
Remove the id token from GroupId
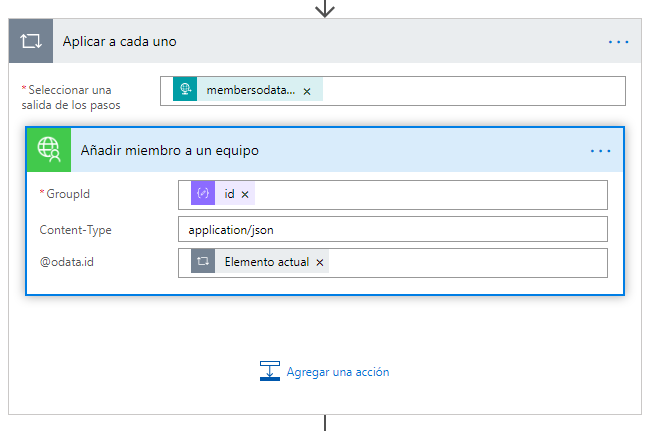(x=245, y=195)
